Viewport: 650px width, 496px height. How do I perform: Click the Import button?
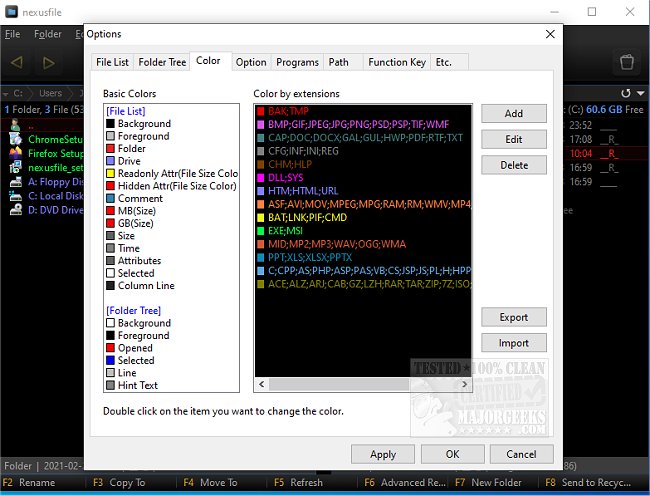(x=514, y=343)
